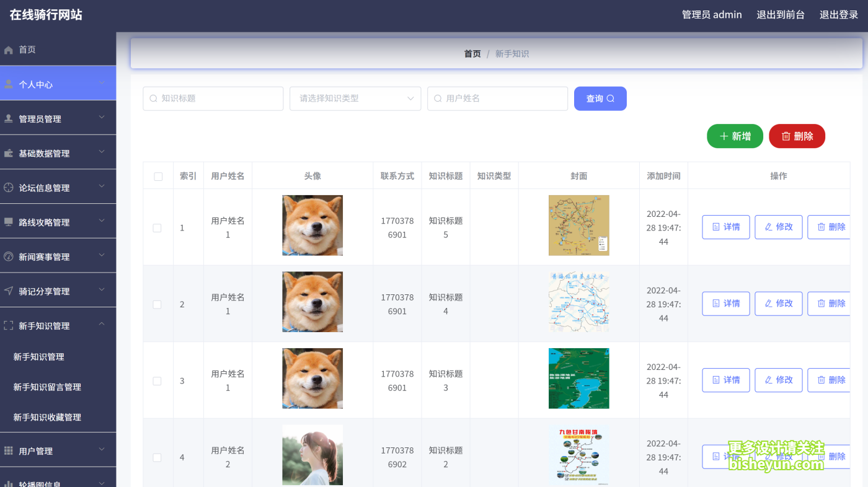Click the 骑记分享管理 paper-plane icon
Image resolution: width=868 pixels, height=487 pixels.
pyautogui.click(x=9, y=290)
